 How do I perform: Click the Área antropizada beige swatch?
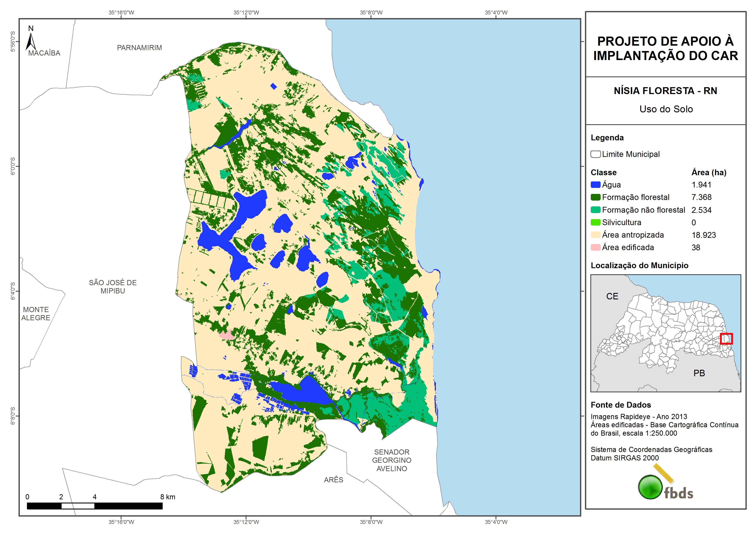coord(595,235)
